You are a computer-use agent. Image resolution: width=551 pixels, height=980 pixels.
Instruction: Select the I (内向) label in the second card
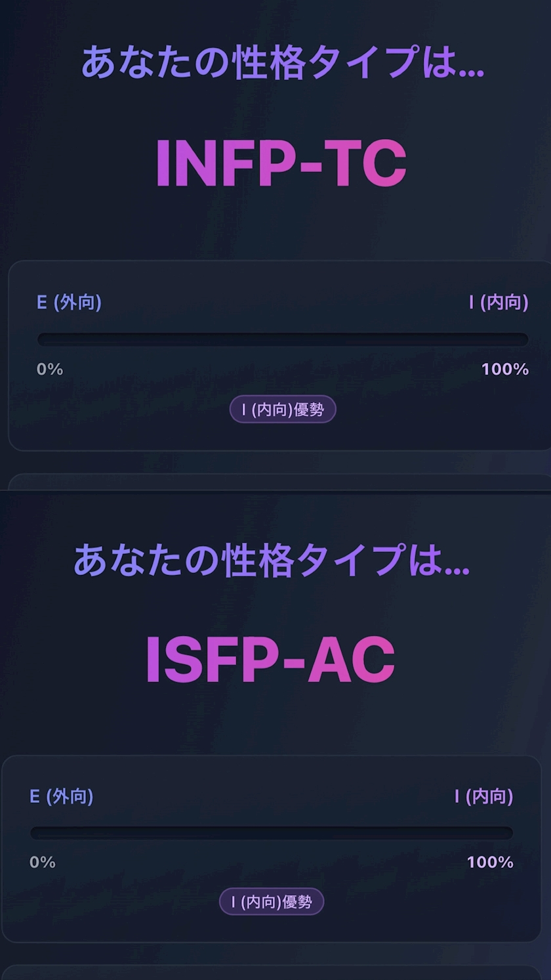pos(485,797)
